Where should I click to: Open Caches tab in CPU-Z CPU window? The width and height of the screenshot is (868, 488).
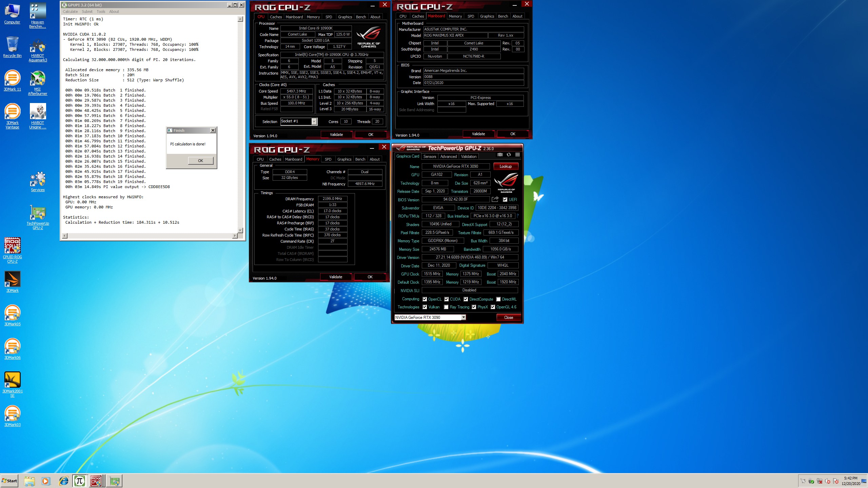pyautogui.click(x=276, y=17)
